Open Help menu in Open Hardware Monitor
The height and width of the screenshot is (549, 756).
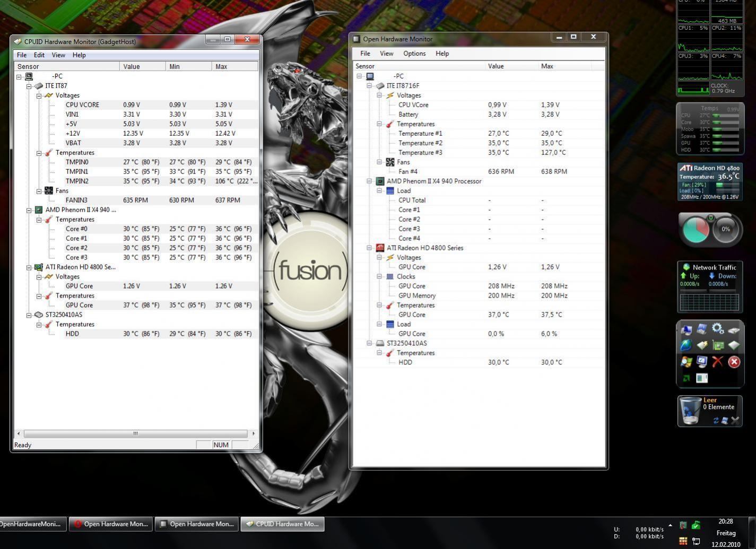coord(442,54)
